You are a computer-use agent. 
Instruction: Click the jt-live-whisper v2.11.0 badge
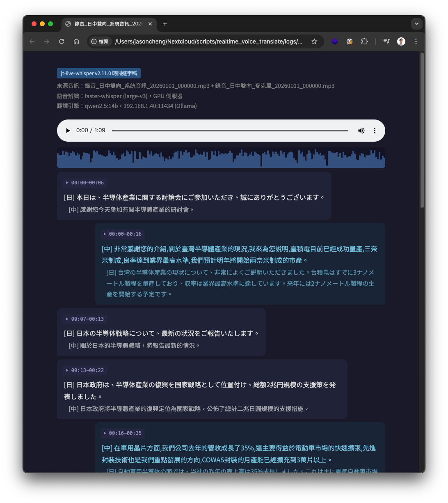point(99,73)
